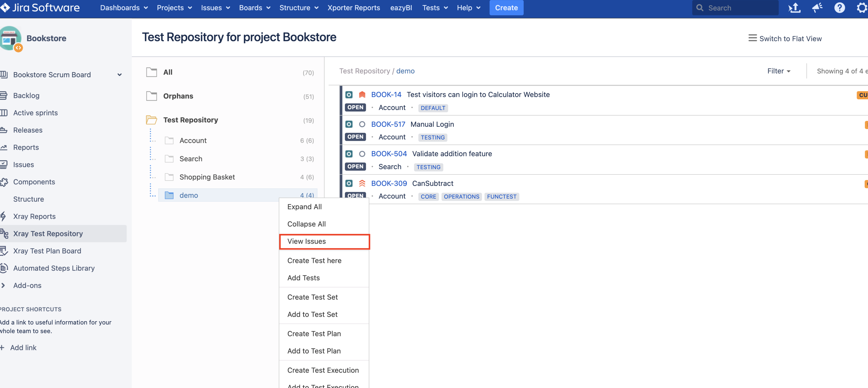Click the Releases ship icon

pos(3,130)
